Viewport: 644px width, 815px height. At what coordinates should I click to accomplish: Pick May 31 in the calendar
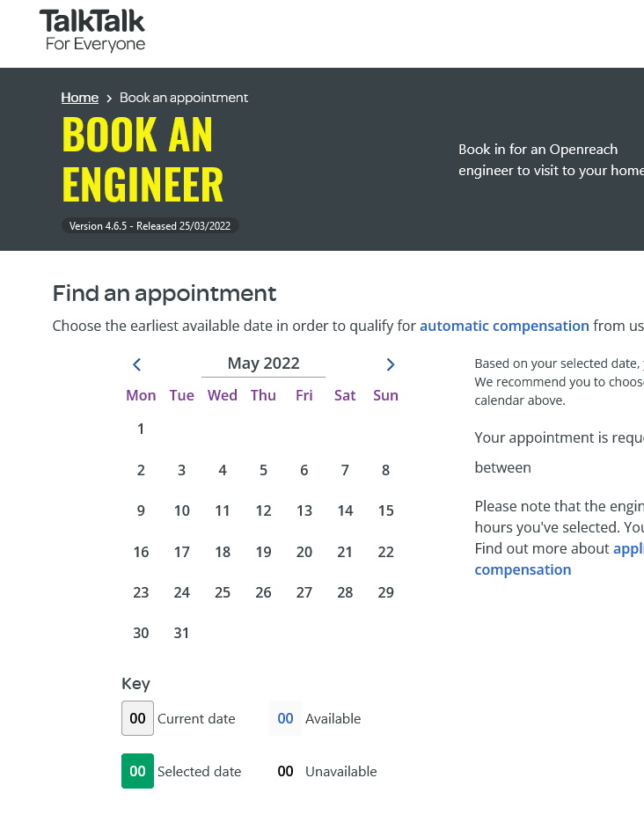(182, 634)
